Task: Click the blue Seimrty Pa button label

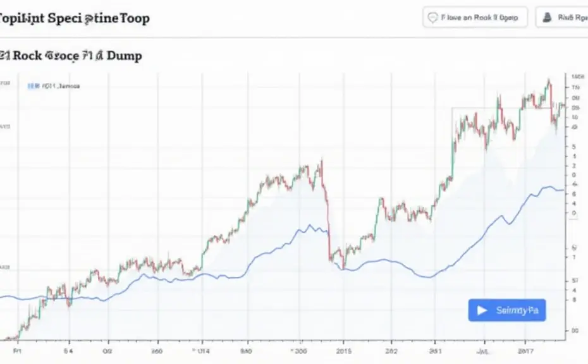Action: coord(517,310)
